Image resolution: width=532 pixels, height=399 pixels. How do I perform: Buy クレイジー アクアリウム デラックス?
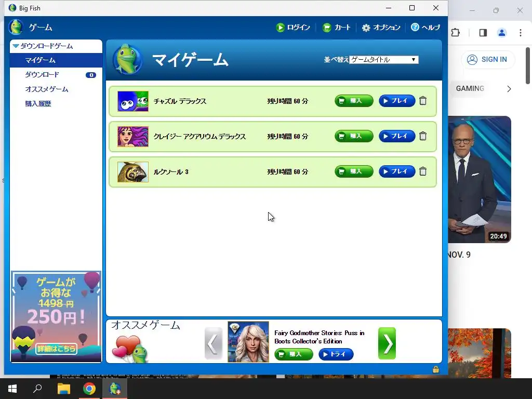click(x=354, y=136)
